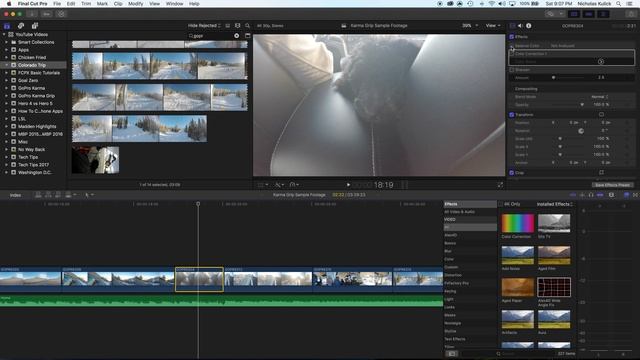Enable the Sharpen effect checkbox
This screenshot has height=360, width=640.
(x=511, y=70)
